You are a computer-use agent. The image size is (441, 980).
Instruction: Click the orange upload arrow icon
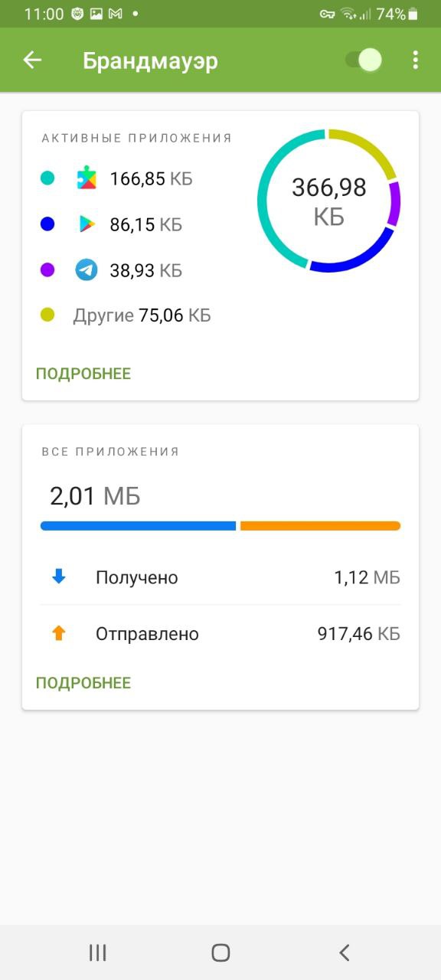pos(60,633)
